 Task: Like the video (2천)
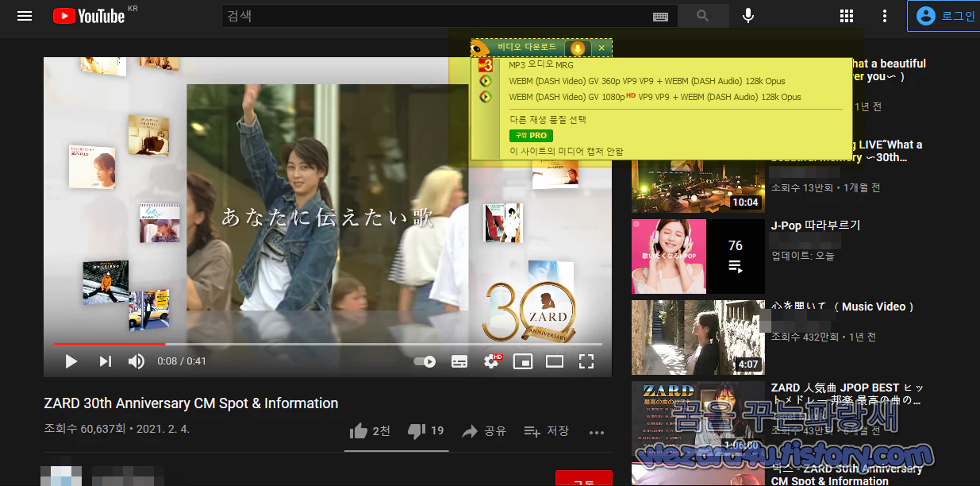[x=370, y=431]
